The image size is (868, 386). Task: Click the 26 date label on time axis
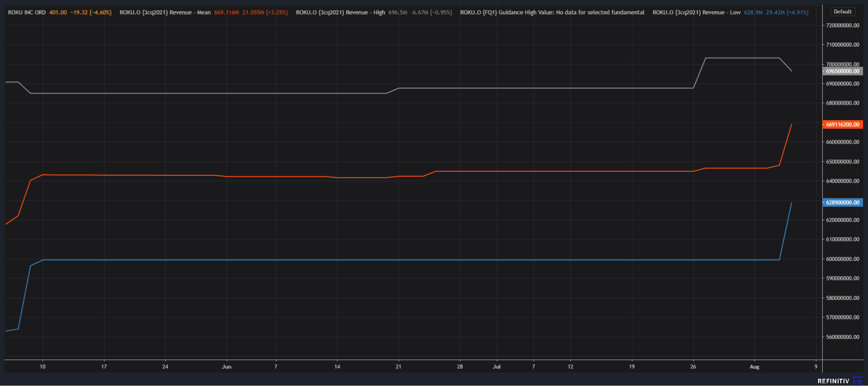click(x=693, y=367)
